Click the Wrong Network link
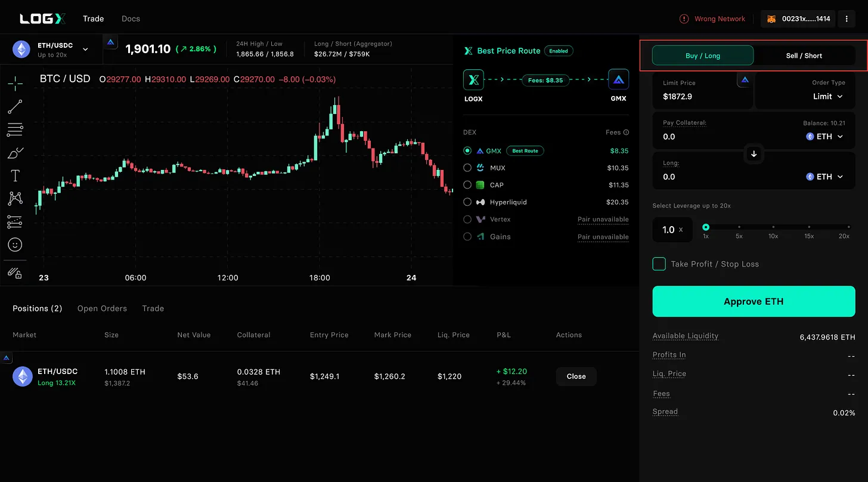This screenshot has width=868, height=482. pos(720,19)
